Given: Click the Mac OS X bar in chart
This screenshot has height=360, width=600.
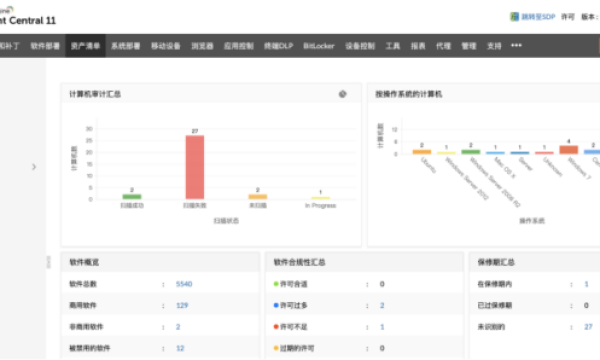Looking at the screenshot, I should (x=495, y=153).
